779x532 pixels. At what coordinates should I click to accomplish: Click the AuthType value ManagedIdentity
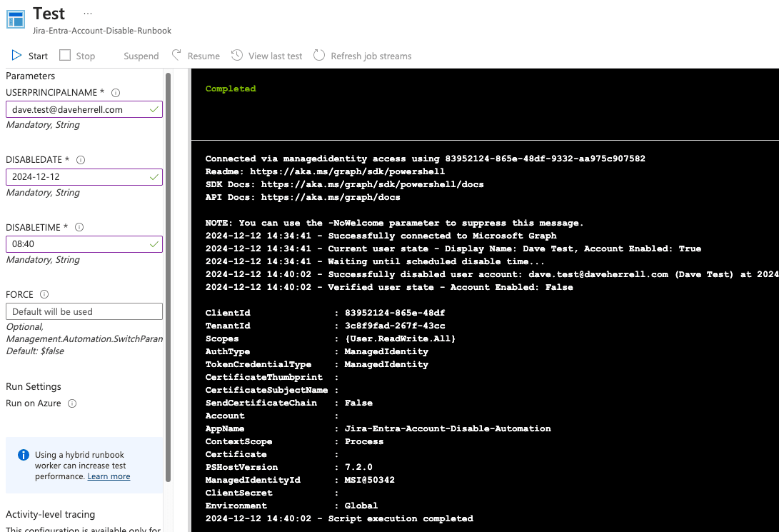click(386, 351)
